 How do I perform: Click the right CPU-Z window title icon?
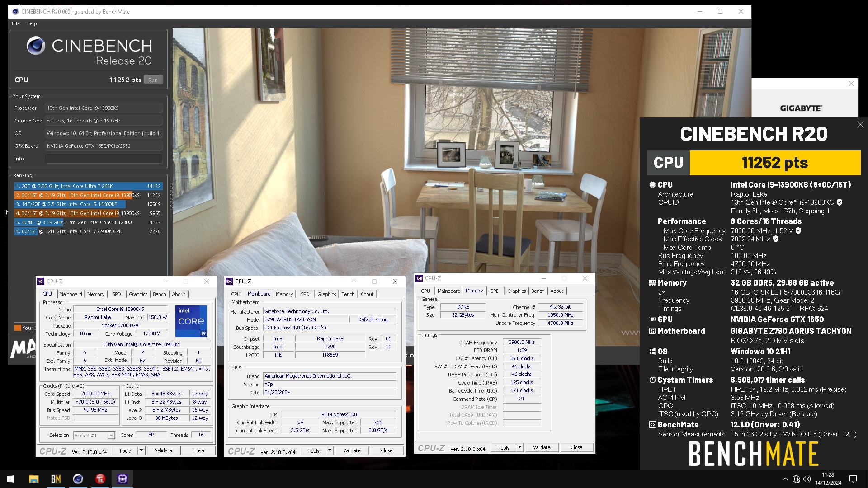[x=419, y=278]
